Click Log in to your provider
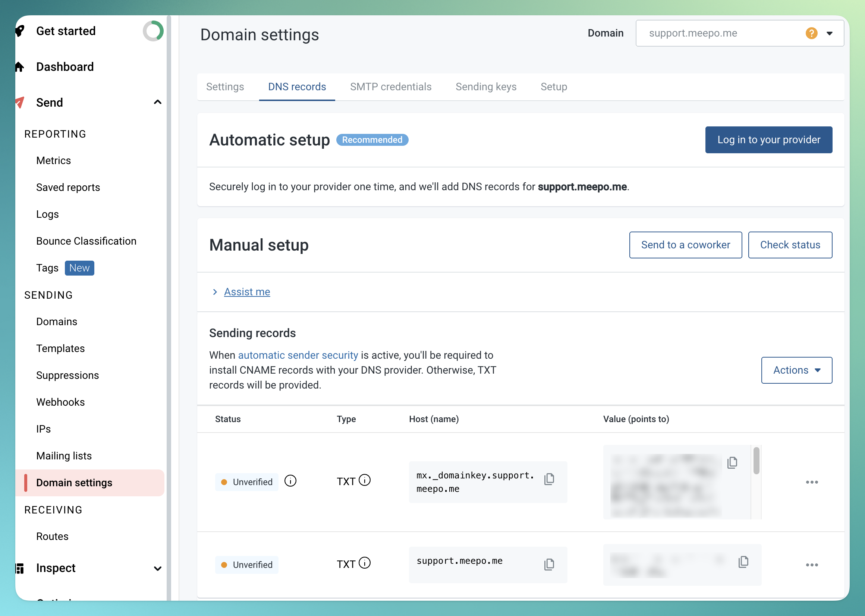This screenshot has width=865, height=616. [768, 140]
